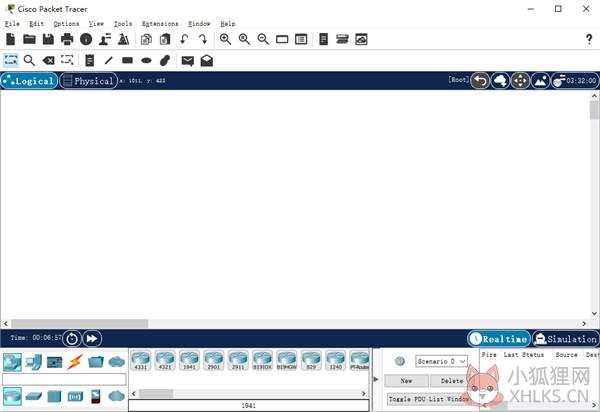Zoom in on the workspace
Viewport: 600px width, 412px height.
(225, 39)
